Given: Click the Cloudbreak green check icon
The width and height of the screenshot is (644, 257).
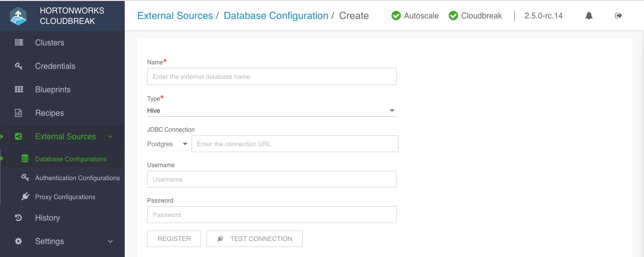Looking at the screenshot, I should point(453,15).
